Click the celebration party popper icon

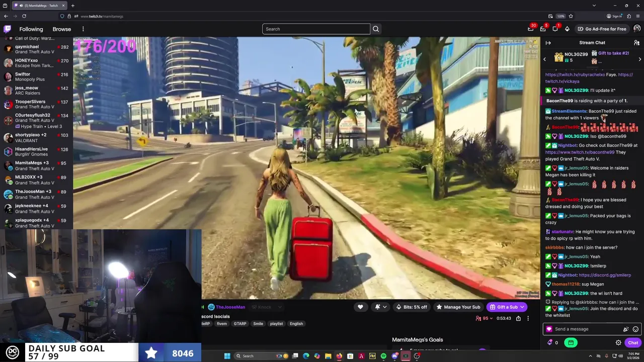coord(626,329)
